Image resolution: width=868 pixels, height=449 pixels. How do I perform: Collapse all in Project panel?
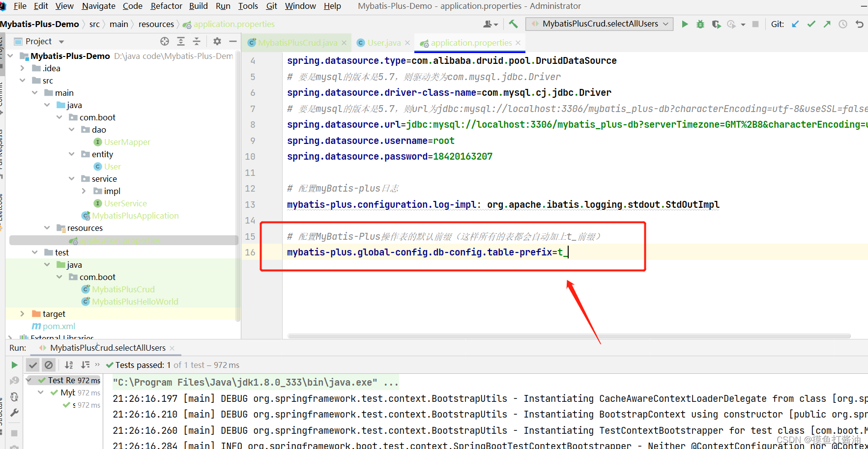point(197,41)
